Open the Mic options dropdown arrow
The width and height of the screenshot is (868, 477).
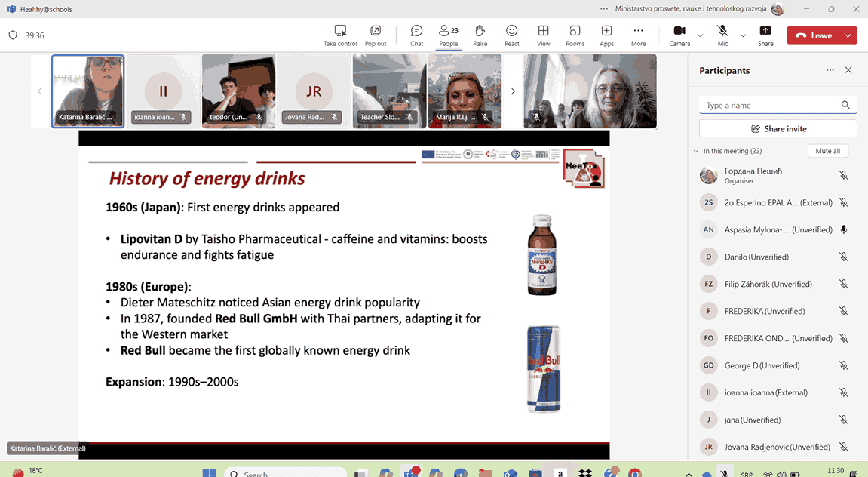coord(743,35)
